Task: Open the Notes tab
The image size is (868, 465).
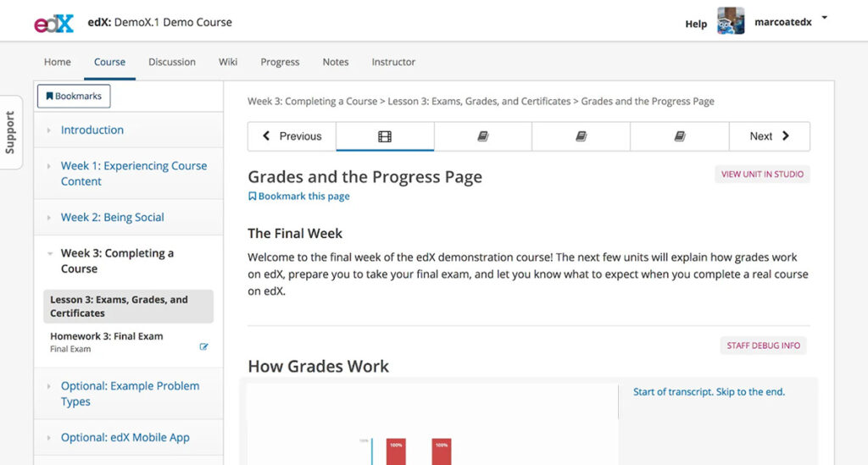Action: click(x=336, y=62)
